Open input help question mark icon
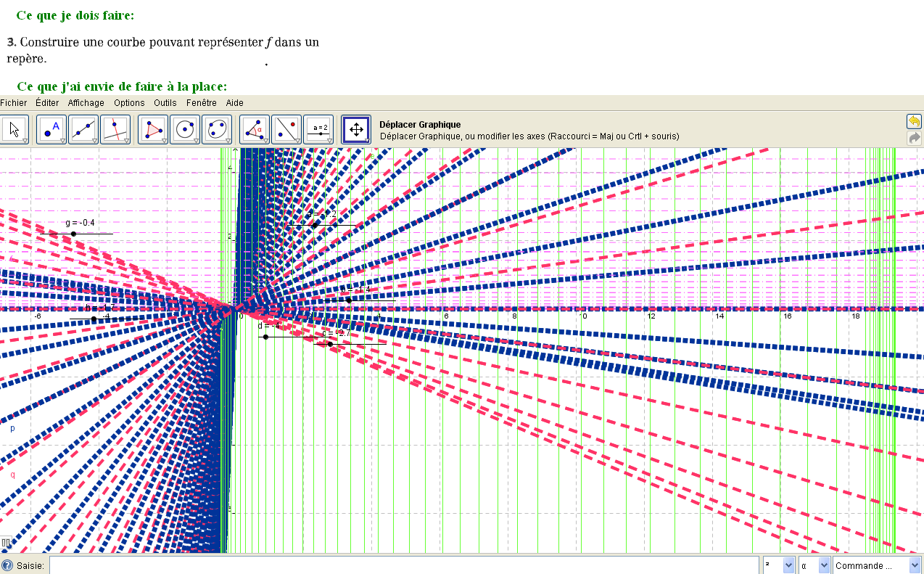924x574 pixels. click(x=7, y=565)
